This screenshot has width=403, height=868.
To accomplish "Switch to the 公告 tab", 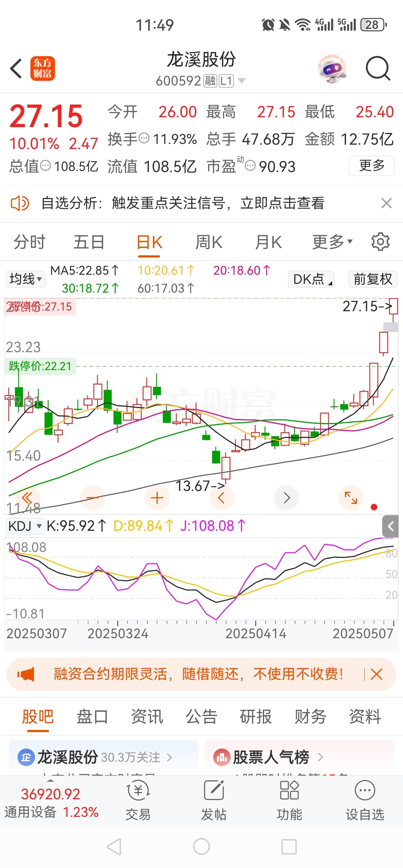I will click(201, 717).
